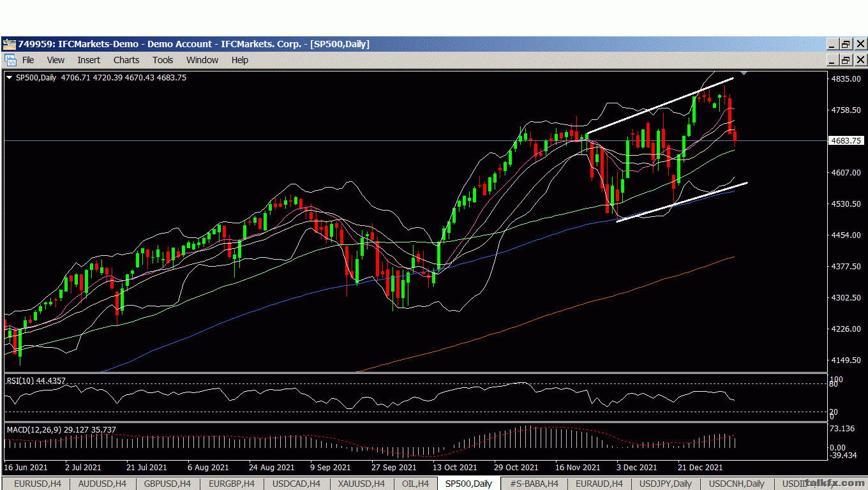Image resolution: width=868 pixels, height=490 pixels.
Task: Click the terminal application icon in title bar
Action: point(10,44)
